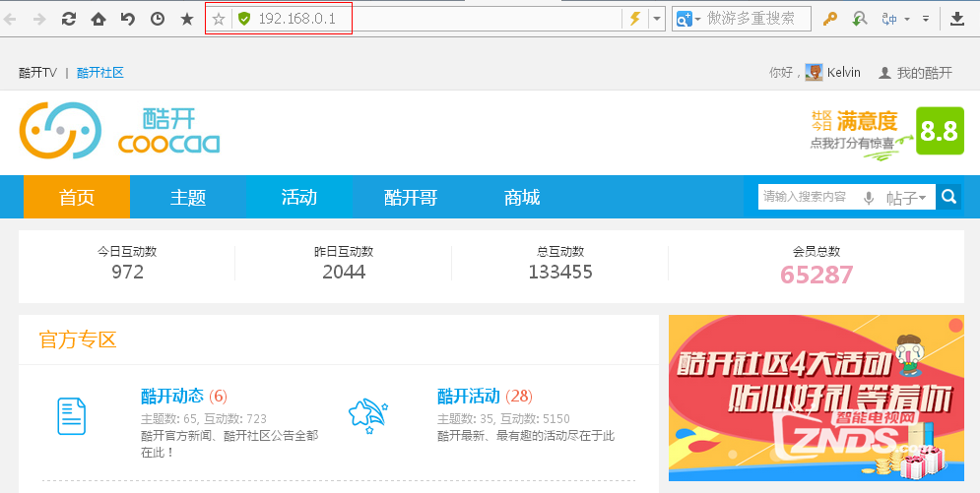The image size is (980, 493).
Task: Open the toolbar overflow arrow
Action: (x=926, y=19)
